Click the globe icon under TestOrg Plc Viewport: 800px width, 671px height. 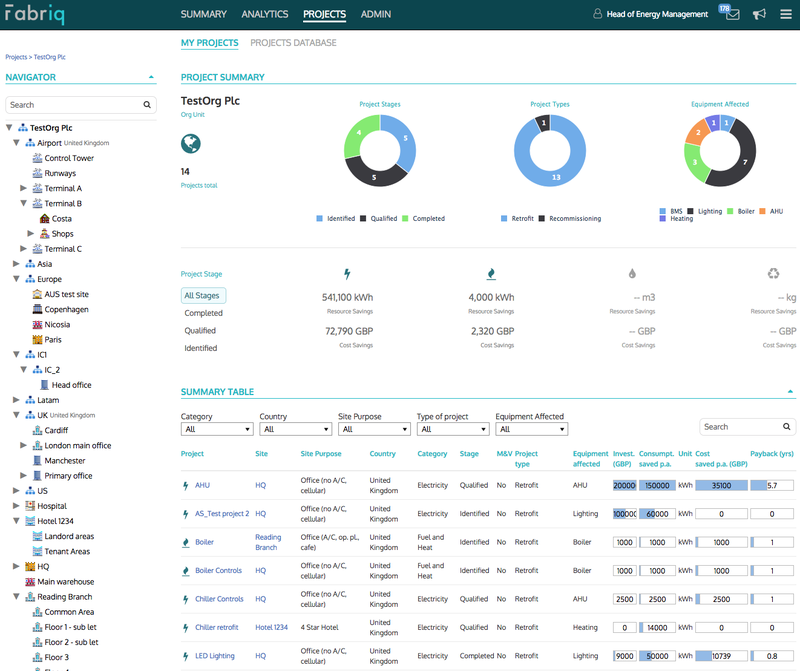[191, 143]
